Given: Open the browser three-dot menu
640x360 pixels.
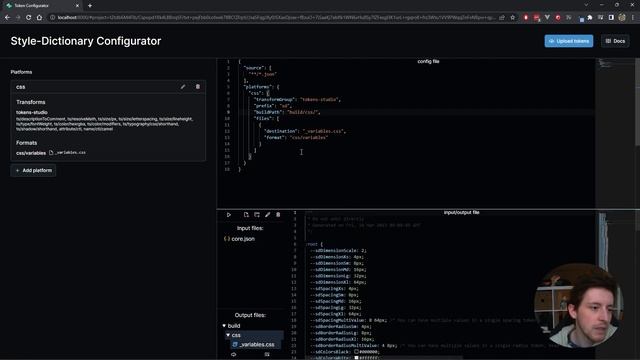Looking at the screenshot, I should pyautogui.click(x=633, y=18).
